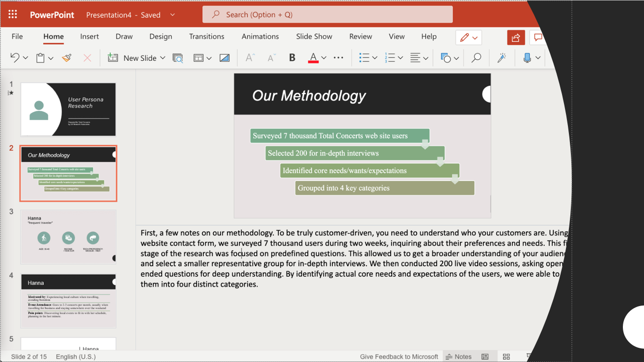Open the Insert tab

pyautogui.click(x=89, y=36)
